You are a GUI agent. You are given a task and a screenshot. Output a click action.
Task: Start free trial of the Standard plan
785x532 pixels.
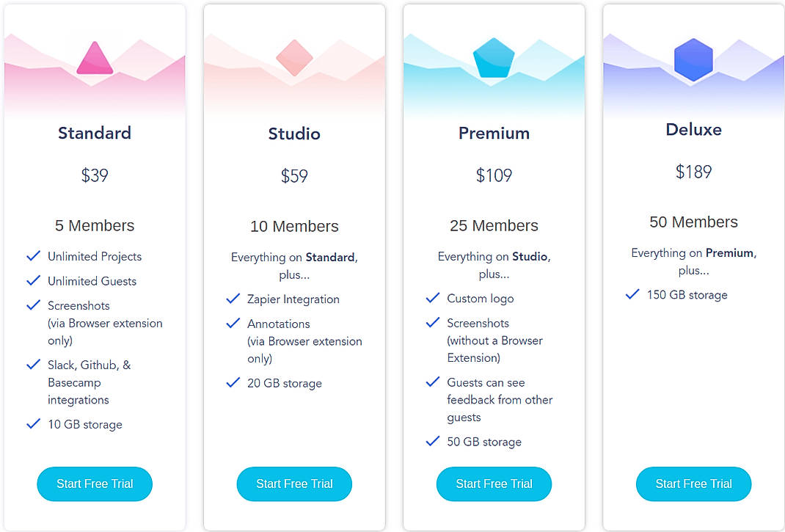tap(94, 484)
